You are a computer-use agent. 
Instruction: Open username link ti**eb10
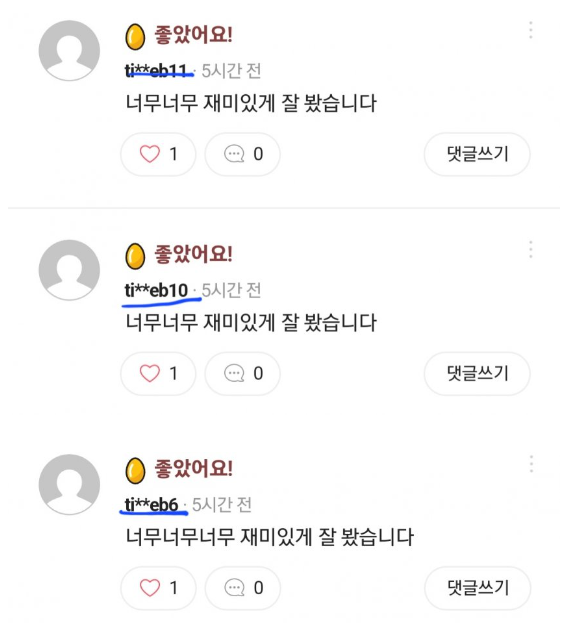pos(156,290)
